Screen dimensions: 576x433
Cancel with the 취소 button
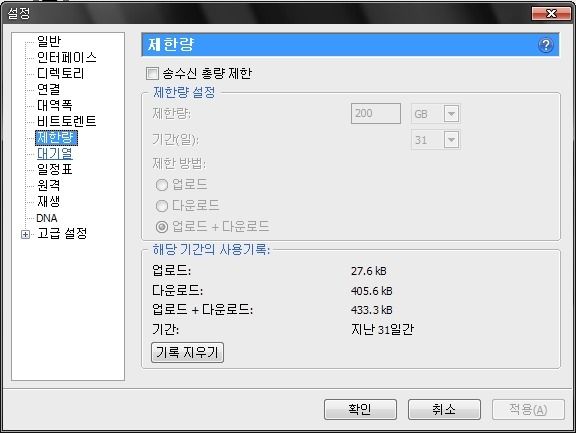click(x=444, y=409)
